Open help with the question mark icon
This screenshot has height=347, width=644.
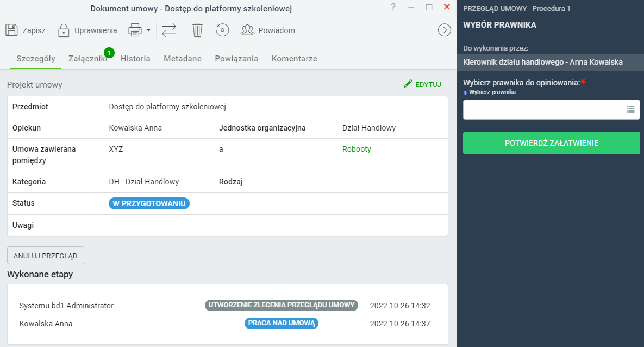click(393, 7)
